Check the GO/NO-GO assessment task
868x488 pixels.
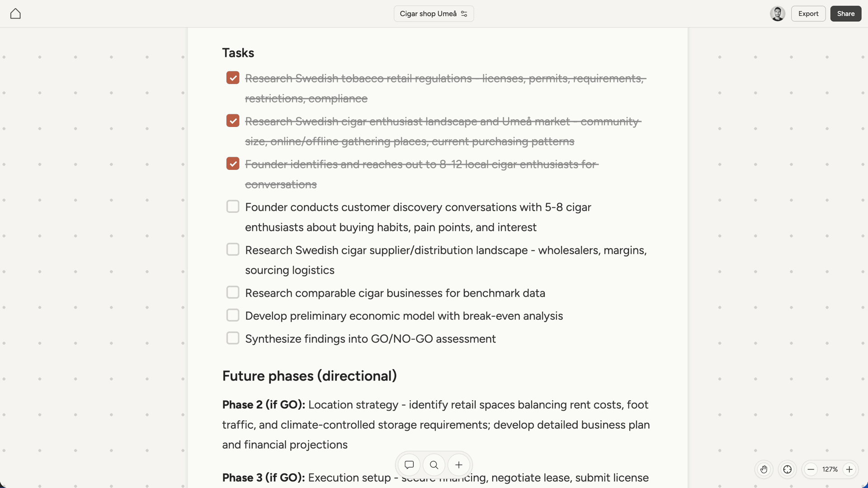click(233, 338)
